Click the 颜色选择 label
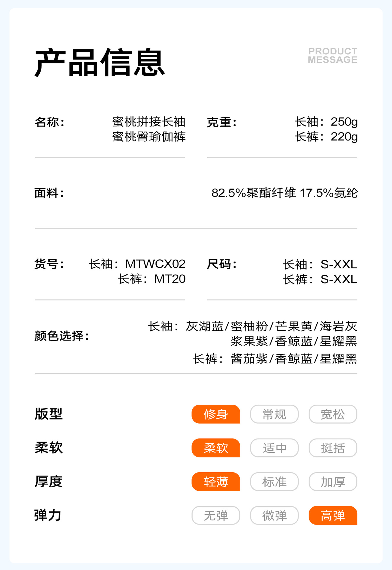 62,336
